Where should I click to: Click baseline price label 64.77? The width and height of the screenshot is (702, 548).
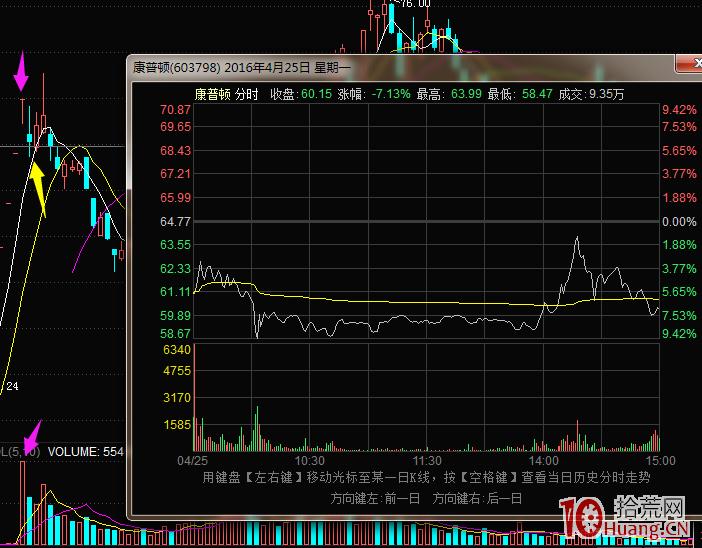click(x=176, y=222)
